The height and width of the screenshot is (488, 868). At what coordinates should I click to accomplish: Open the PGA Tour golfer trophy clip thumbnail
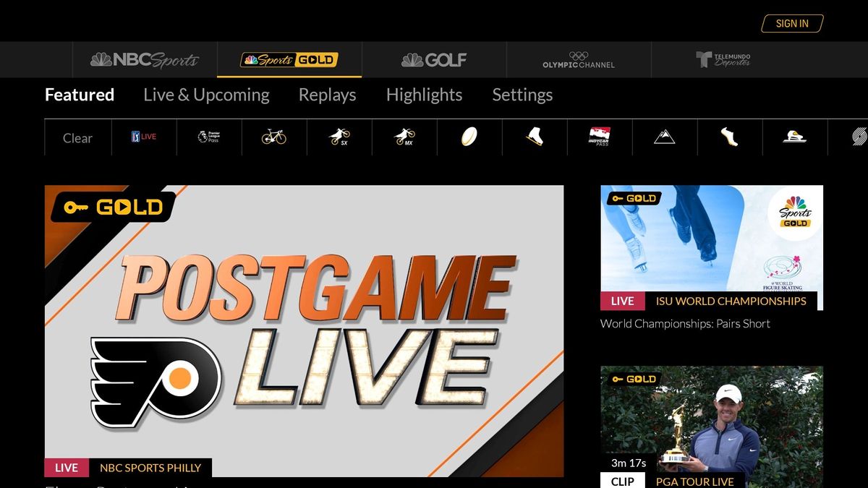tap(712, 427)
